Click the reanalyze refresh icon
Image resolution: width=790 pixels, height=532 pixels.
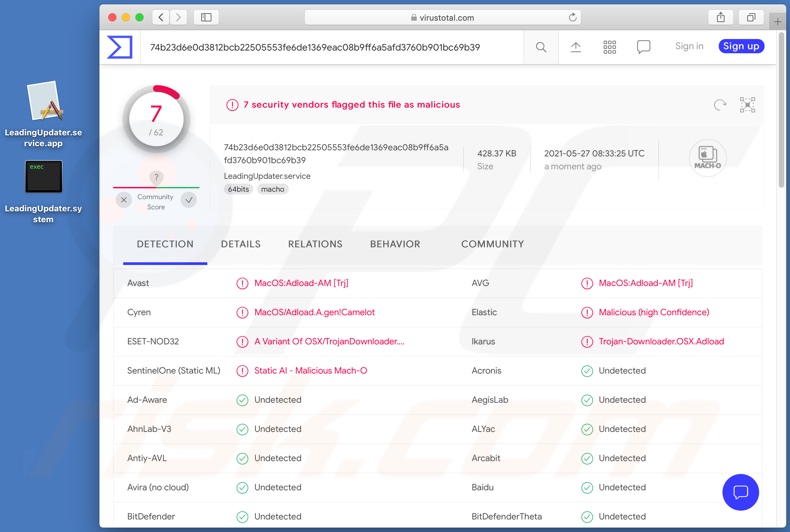click(x=720, y=105)
